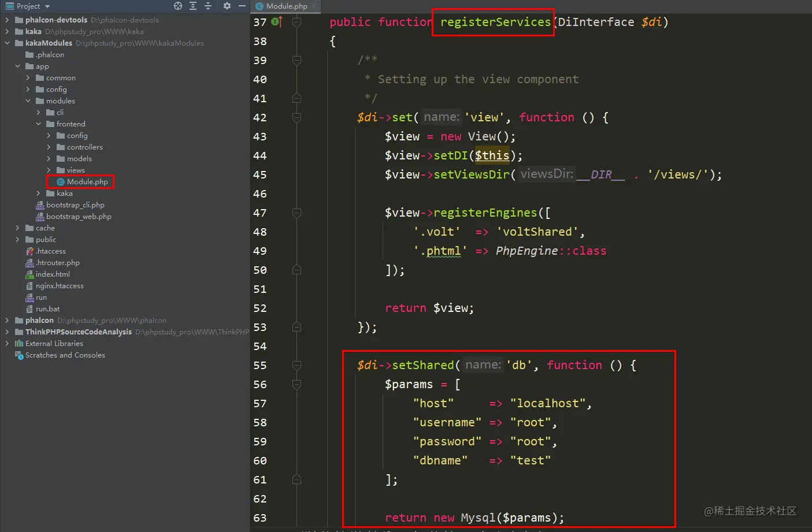Select the ThinkPHPSourceCodeAnalysis project node
The height and width of the screenshot is (532, 812).
pyautogui.click(x=78, y=332)
